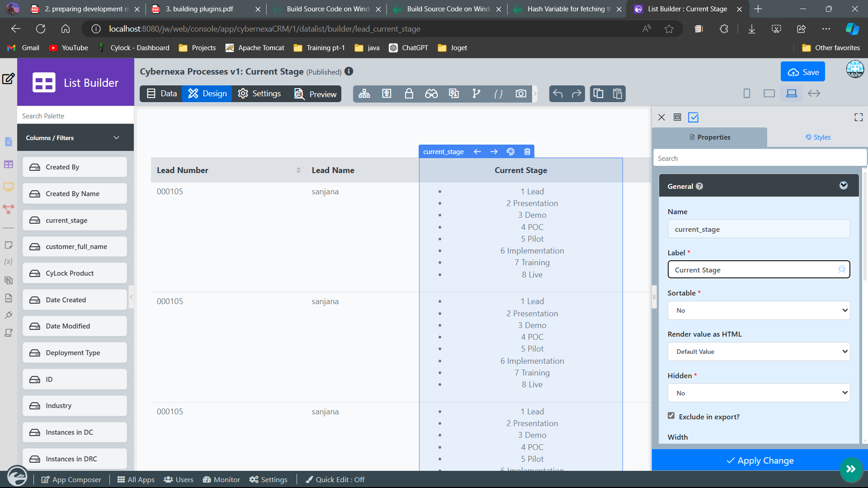
Task: Toggle Quick Edit Off in bottom bar
Action: point(335,479)
